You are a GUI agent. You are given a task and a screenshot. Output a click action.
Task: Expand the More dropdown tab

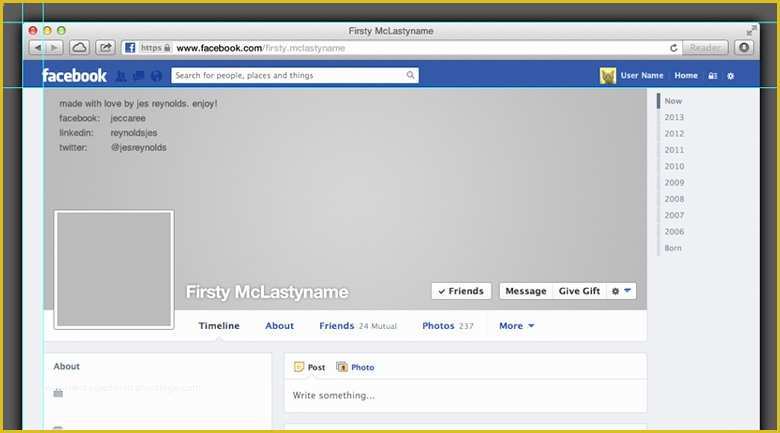[x=516, y=325]
